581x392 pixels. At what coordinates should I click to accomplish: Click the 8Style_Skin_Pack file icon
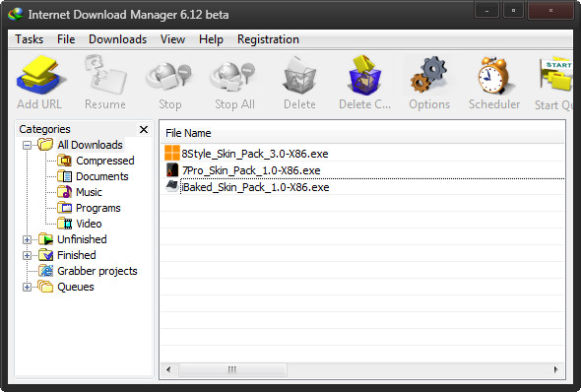point(172,153)
